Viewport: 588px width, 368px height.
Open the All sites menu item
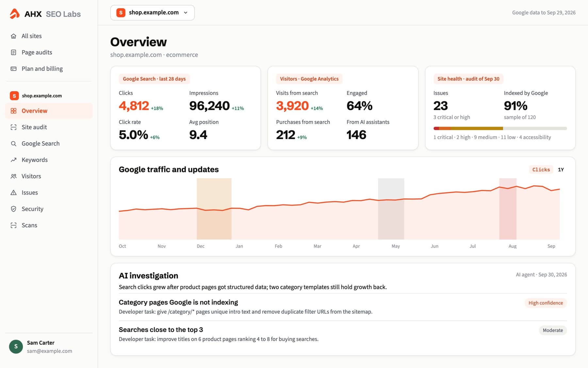click(49, 36)
